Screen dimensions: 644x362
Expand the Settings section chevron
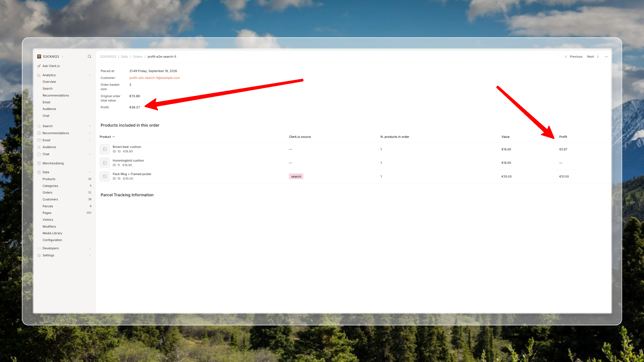(90, 256)
